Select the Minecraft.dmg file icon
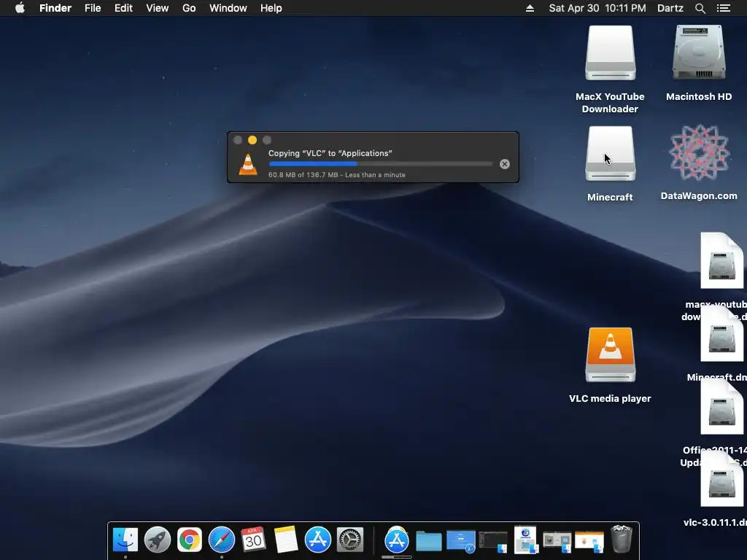Screen dimensions: 747x560 coord(721,334)
